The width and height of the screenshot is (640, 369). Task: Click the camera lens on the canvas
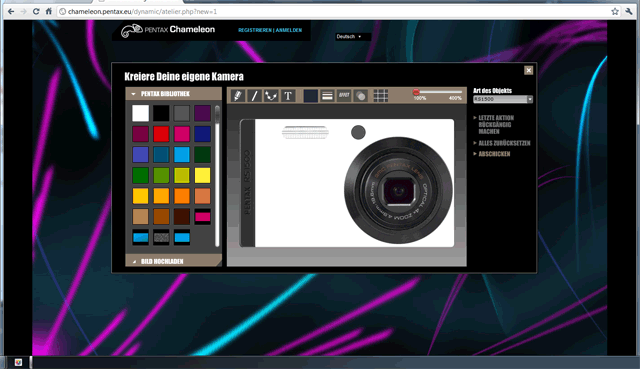(398, 190)
